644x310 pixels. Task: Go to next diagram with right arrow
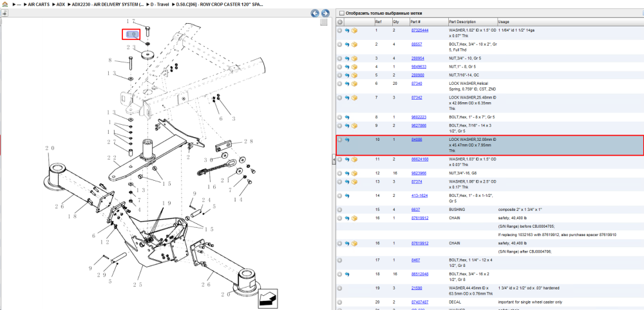point(325,13)
